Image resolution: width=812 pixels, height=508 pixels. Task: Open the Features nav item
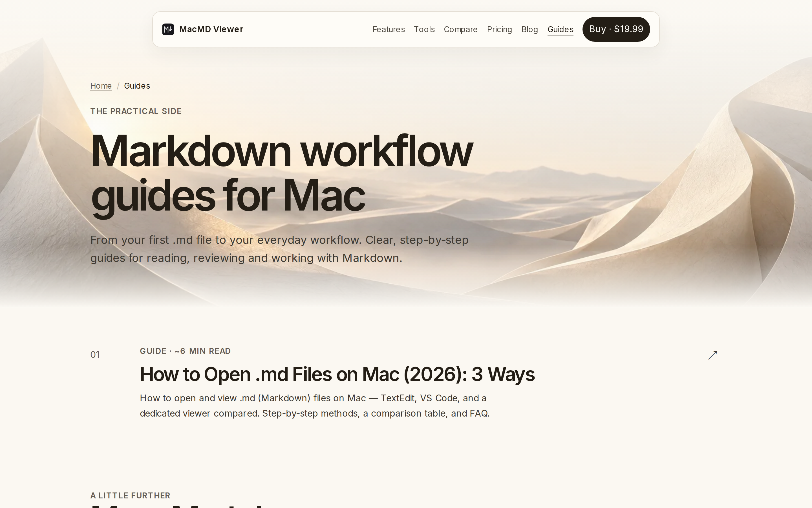[389, 29]
